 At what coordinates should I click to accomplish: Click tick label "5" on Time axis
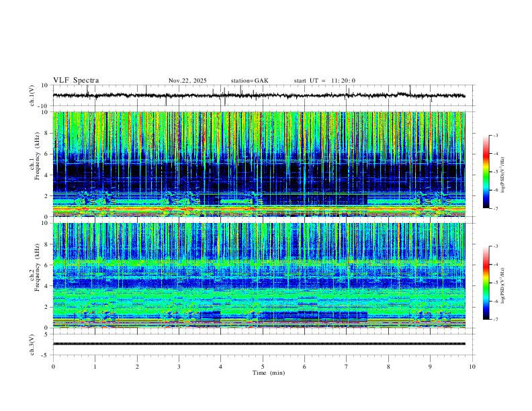pyautogui.click(x=263, y=367)
